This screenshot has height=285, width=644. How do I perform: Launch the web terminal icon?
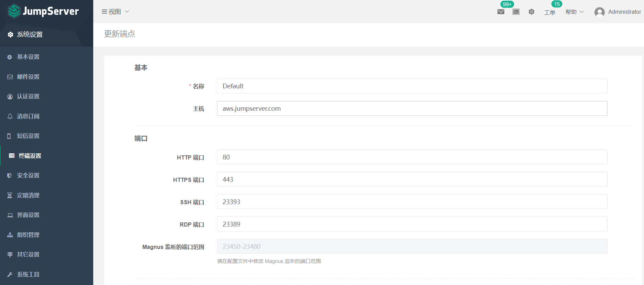(516, 12)
